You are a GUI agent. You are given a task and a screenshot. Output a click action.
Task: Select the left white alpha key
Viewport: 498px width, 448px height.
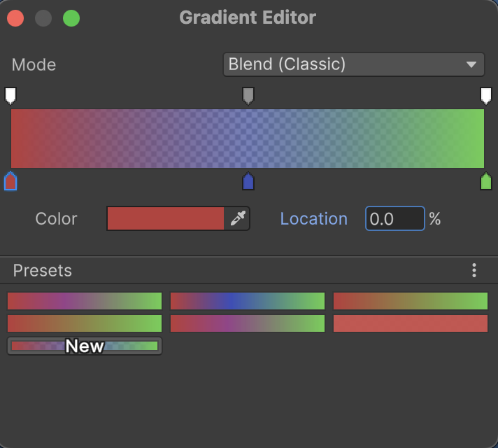point(10,95)
